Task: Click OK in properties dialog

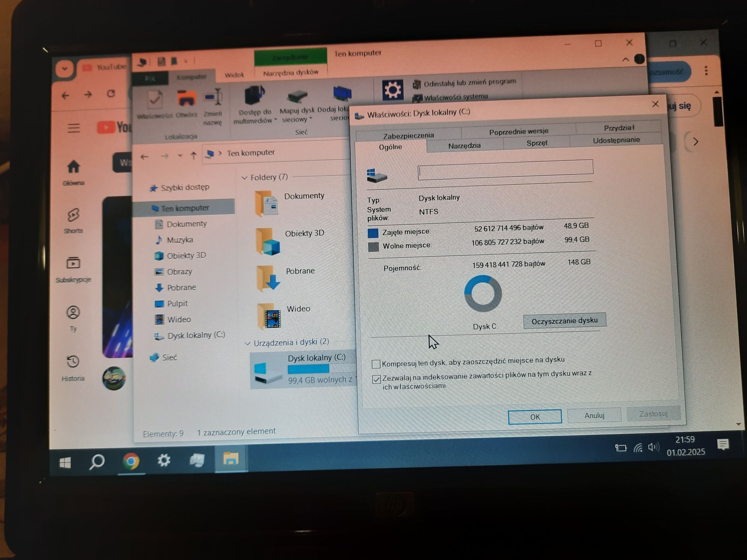Action: (x=535, y=417)
